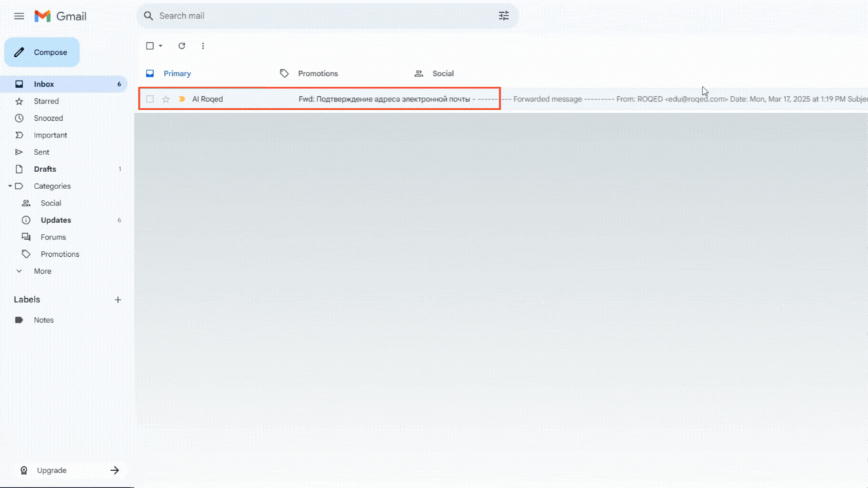The image size is (868, 488).
Task: Open the Sent folder
Action: pyautogui.click(x=41, y=152)
